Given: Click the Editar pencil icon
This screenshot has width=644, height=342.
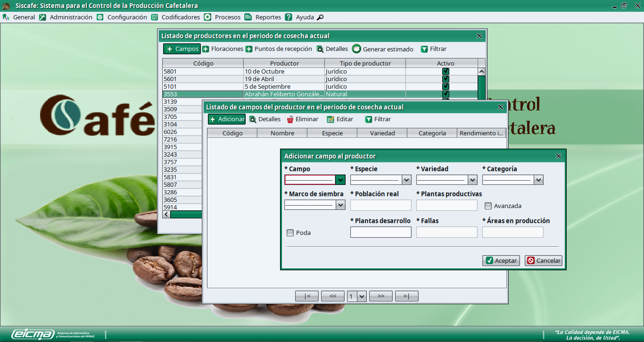Looking at the screenshot, I should [330, 119].
